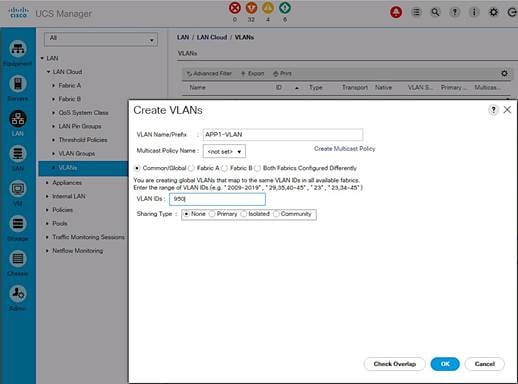This screenshot has width=518, height=384.
Task: Open help in the Create VLANs dialog
Action: point(493,110)
